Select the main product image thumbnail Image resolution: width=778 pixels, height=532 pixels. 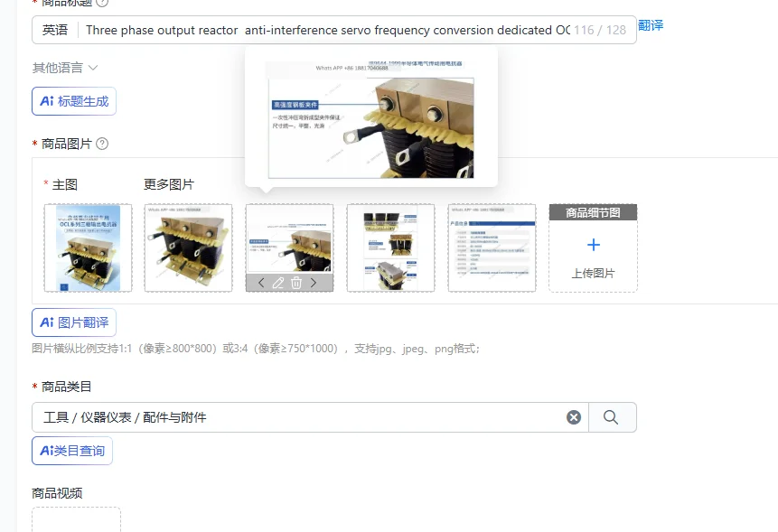(88, 247)
